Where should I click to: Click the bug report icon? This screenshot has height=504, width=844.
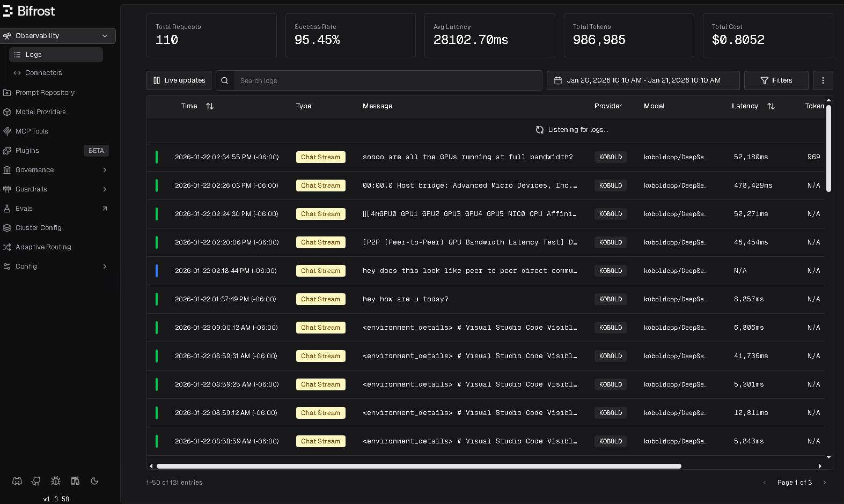pyautogui.click(x=56, y=481)
